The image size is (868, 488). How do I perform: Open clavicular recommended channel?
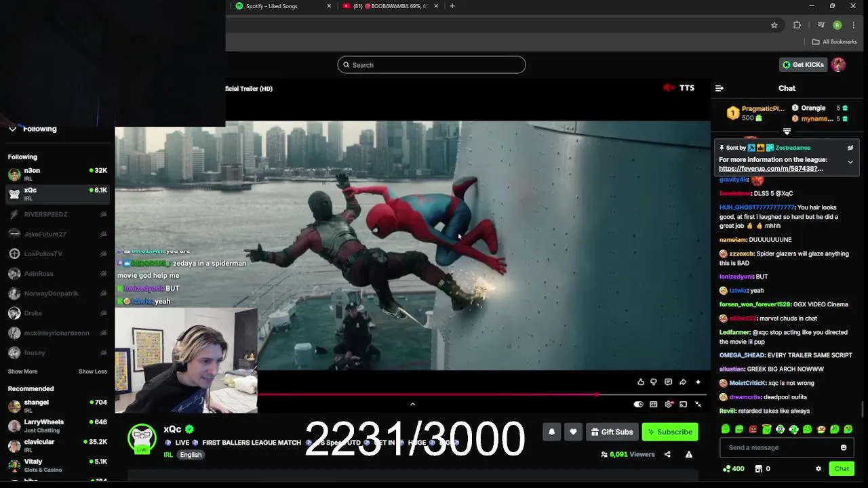pyautogui.click(x=58, y=445)
